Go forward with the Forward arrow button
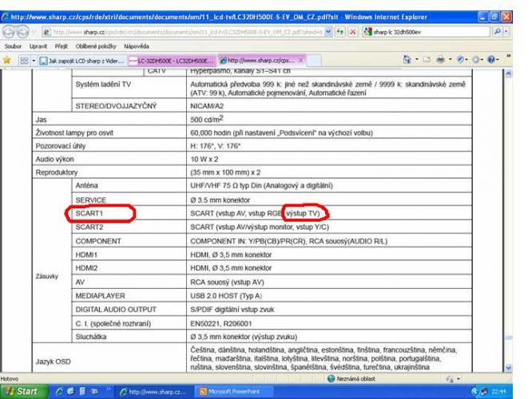 (22, 32)
